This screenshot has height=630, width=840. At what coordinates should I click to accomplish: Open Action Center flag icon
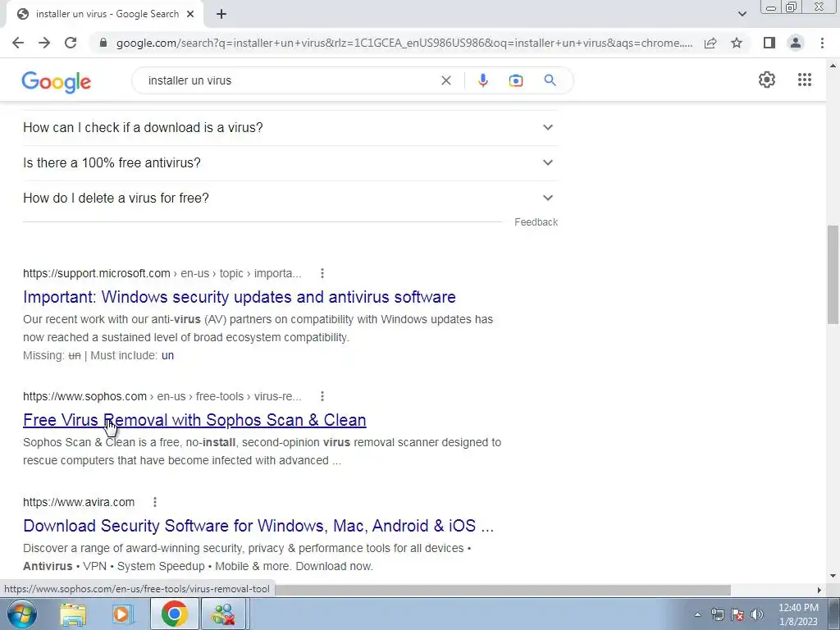737,614
